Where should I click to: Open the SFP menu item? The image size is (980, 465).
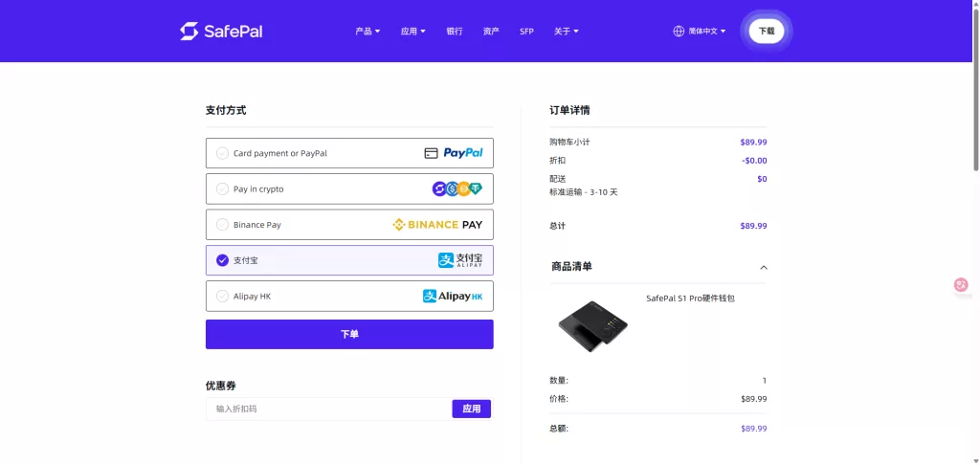[527, 32]
